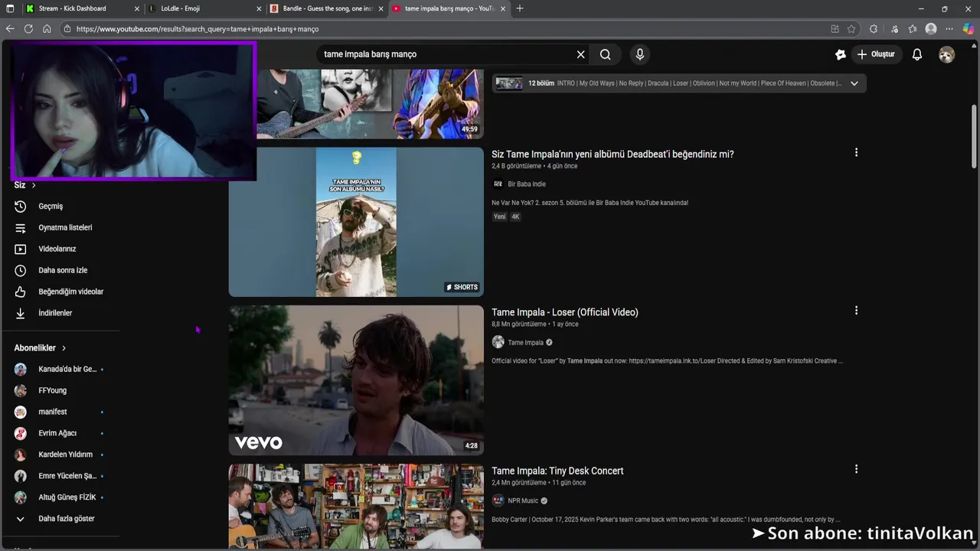Play Tame Impala Loser video thumbnail
Image resolution: width=980 pixels, height=551 pixels.
(356, 380)
